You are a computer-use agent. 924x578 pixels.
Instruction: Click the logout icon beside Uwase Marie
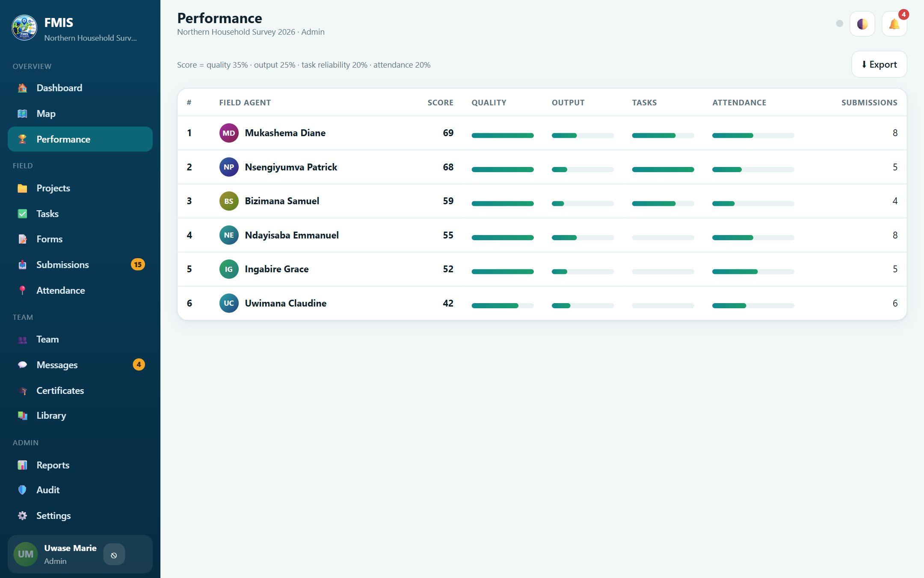pos(114,555)
